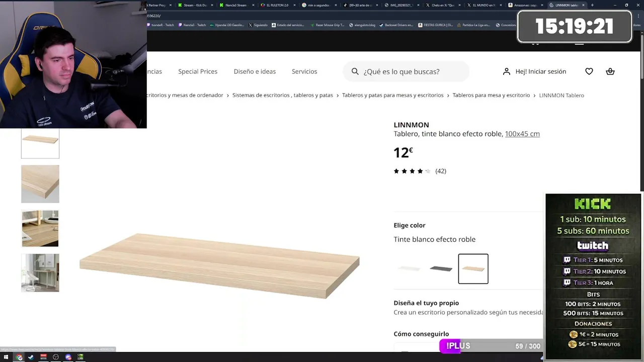Show the desk with legs thumbnail
Screen dimensions: 644x362
[x=40, y=228]
